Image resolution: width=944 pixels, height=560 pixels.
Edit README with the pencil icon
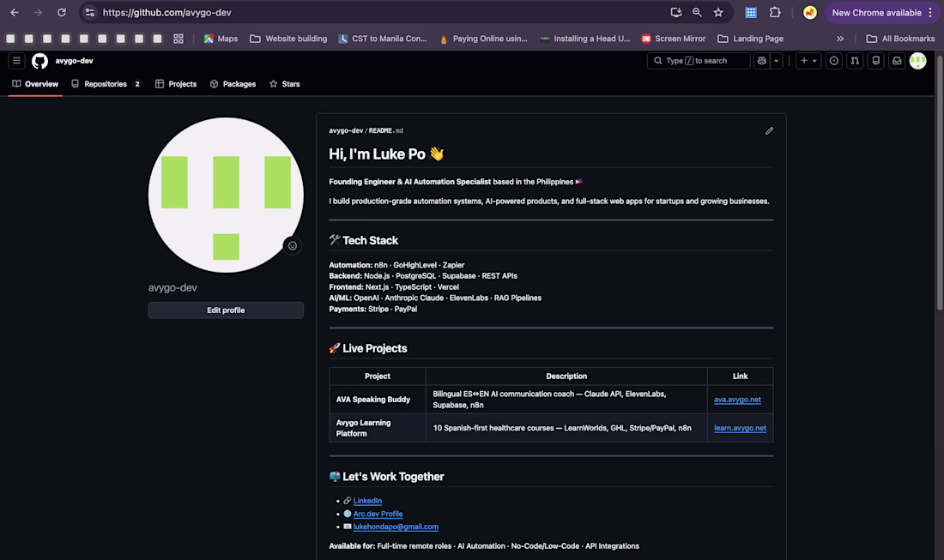point(769,130)
